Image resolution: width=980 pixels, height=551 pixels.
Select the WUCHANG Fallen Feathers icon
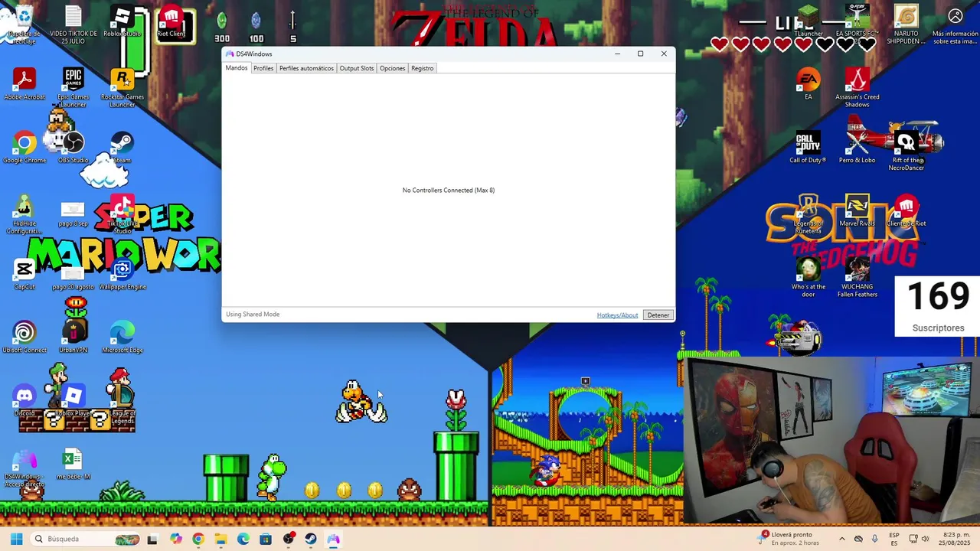[857, 277]
